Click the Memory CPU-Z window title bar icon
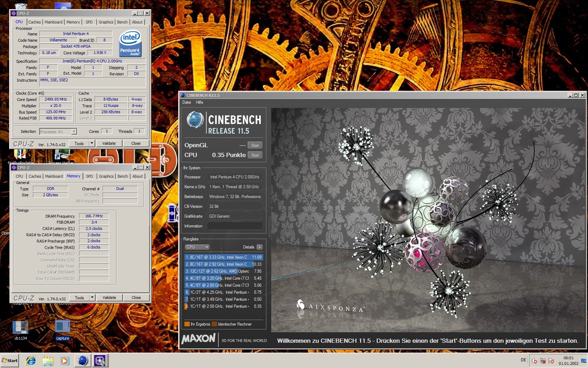The image size is (588, 368). coord(14,168)
